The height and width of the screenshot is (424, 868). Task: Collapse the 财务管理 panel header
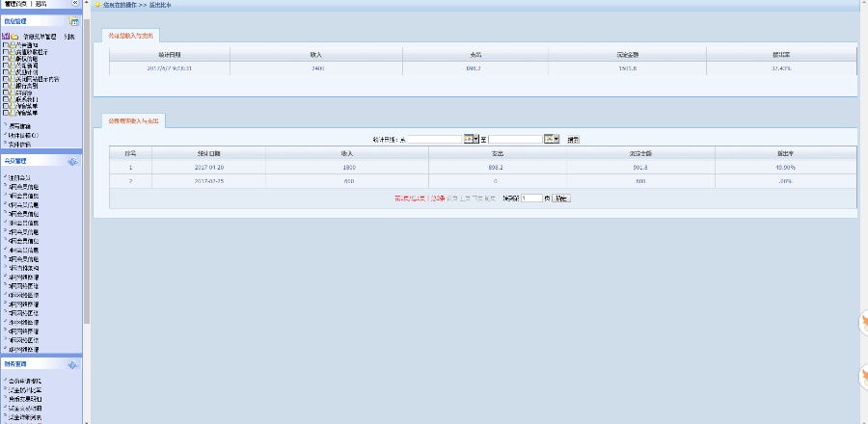click(41, 365)
